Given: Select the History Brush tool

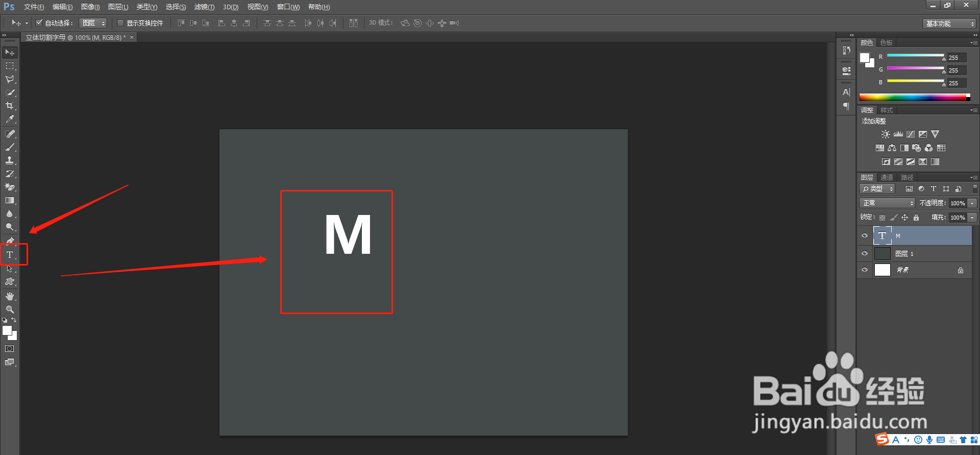Looking at the screenshot, I should click(x=10, y=174).
